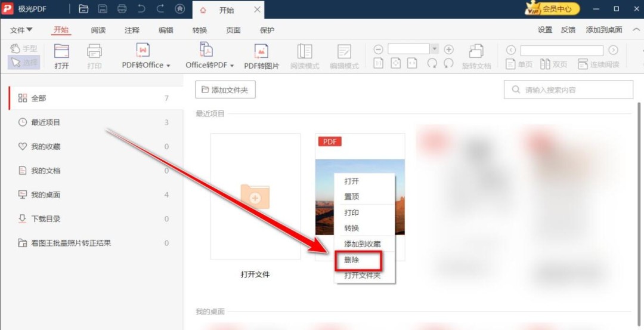Switch to the 保护 ribbon tab
The image size is (644, 330).
(x=267, y=30)
